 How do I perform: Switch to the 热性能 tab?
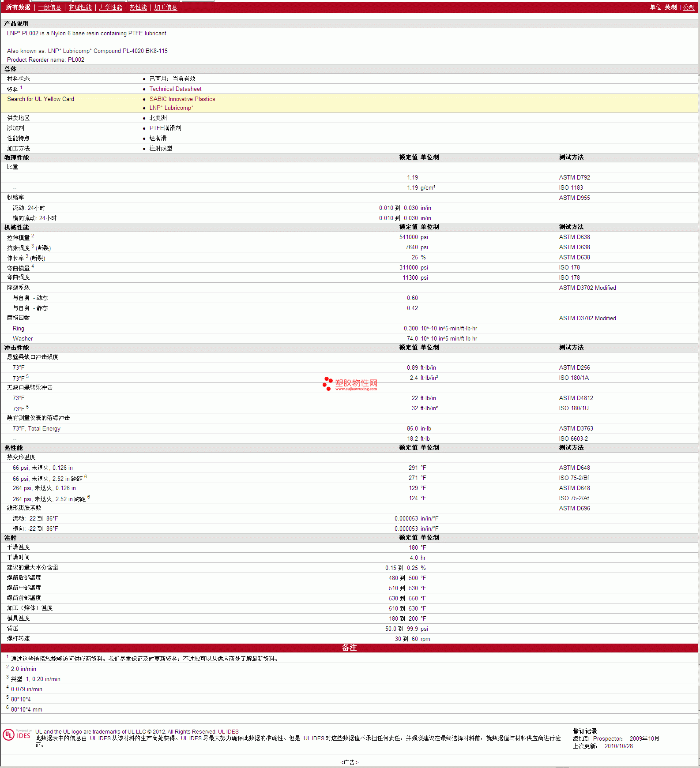click(x=138, y=7)
